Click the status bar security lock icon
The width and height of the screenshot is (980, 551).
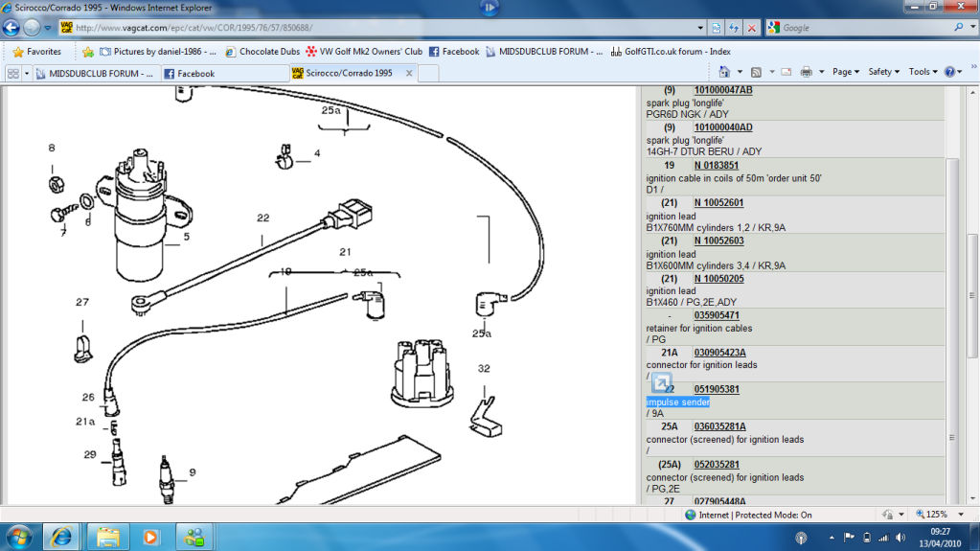click(x=887, y=515)
